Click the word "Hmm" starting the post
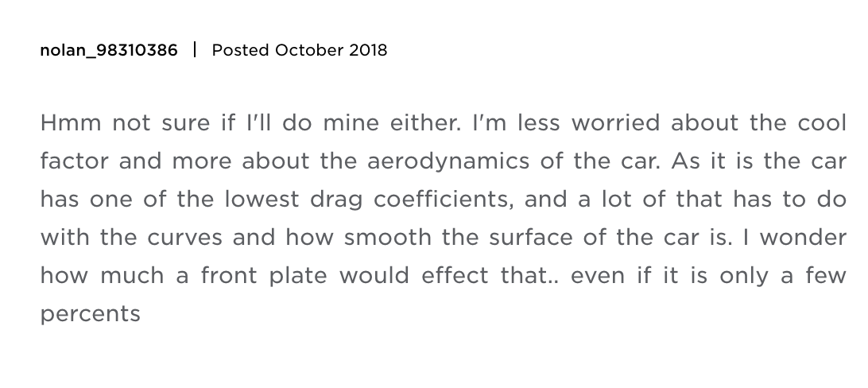 pos(71,123)
